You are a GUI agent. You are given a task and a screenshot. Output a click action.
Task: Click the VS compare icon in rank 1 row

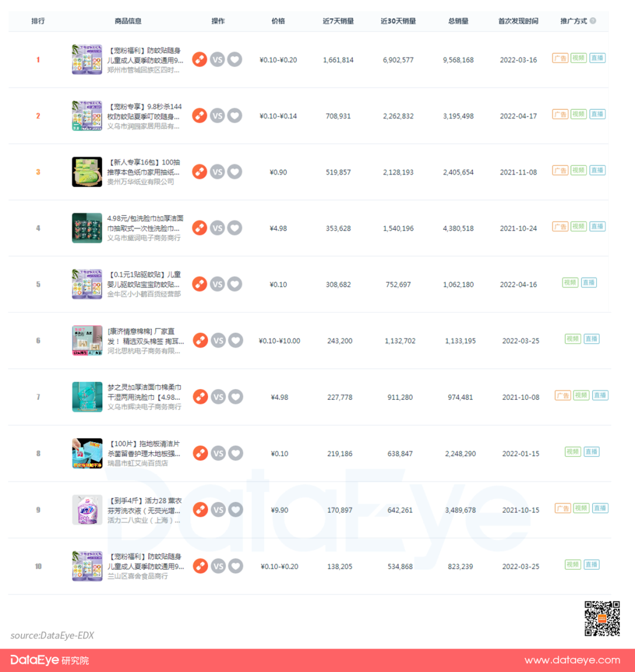point(217,59)
